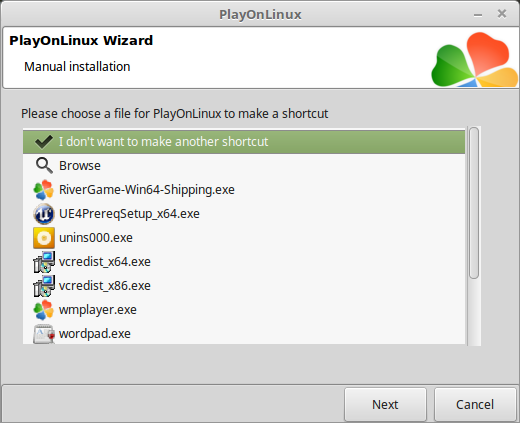
Task: Click the PlayOnLinux clover logo
Action: 475,60
